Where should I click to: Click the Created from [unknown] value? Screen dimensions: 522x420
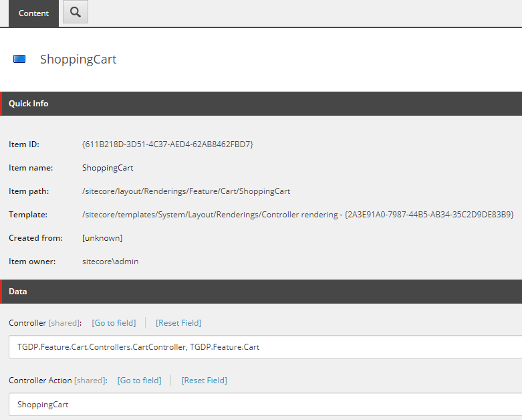(102, 238)
